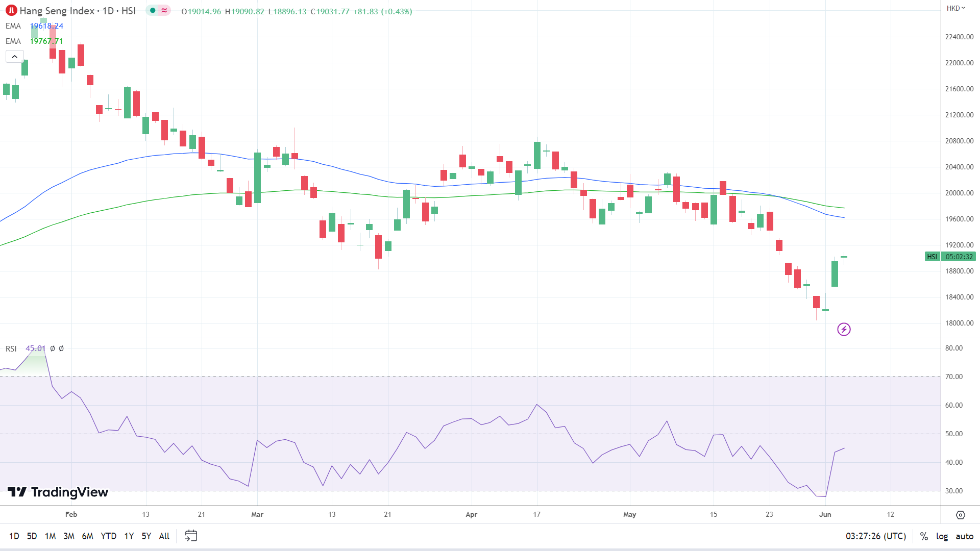Click the blue EMA value 19618.24
Viewport: 980px width, 551px height.
(x=46, y=26)
